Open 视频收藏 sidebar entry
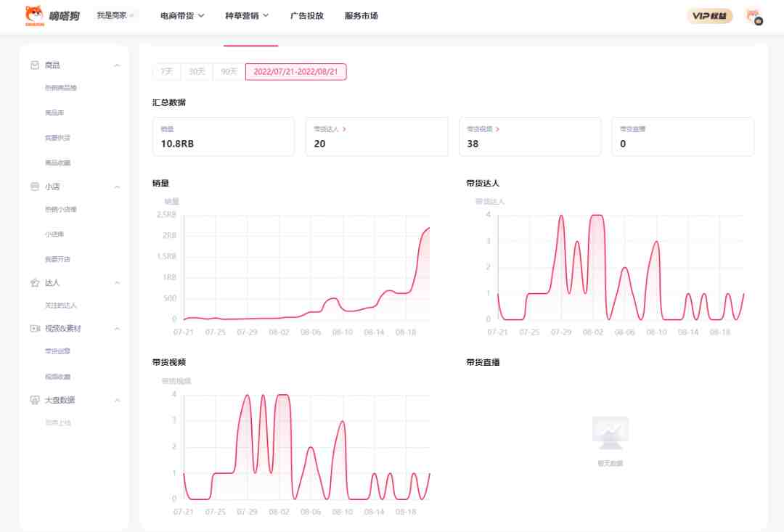Viewport: 784px width, 532px height. (x=57, y=377)
